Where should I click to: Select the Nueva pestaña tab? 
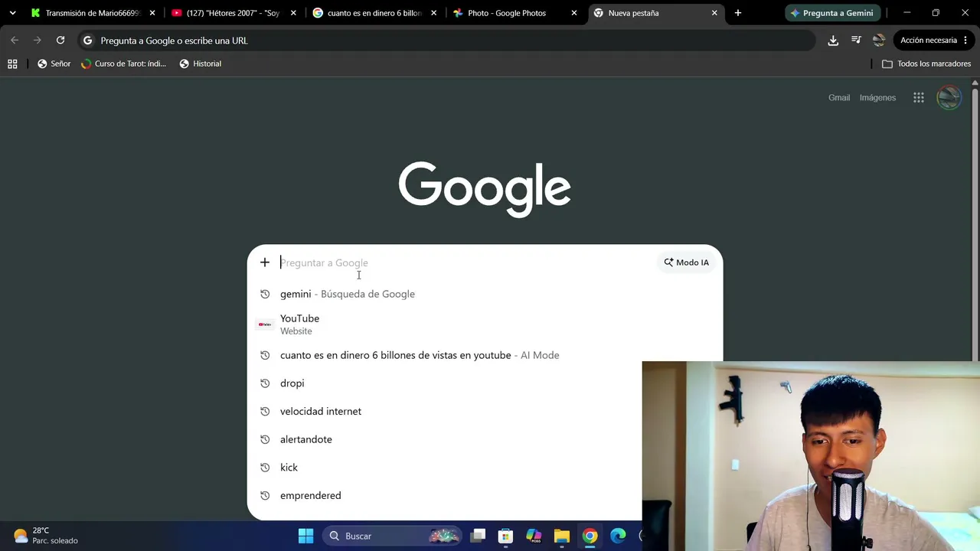pos(656,13)
